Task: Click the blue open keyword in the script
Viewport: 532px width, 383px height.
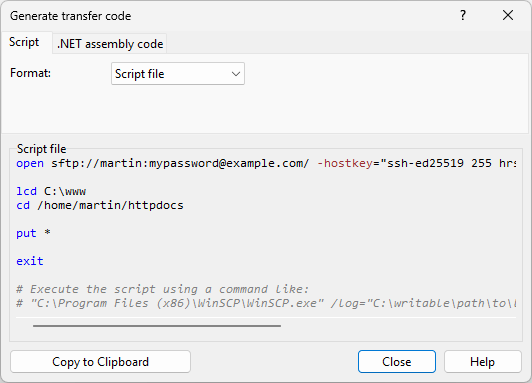Action: click(30, 164)
